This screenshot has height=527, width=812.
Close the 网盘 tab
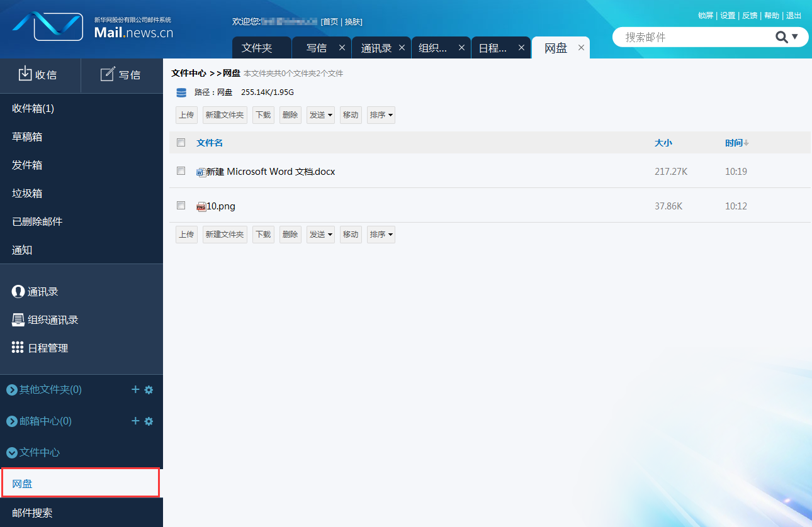coord(581,47)
